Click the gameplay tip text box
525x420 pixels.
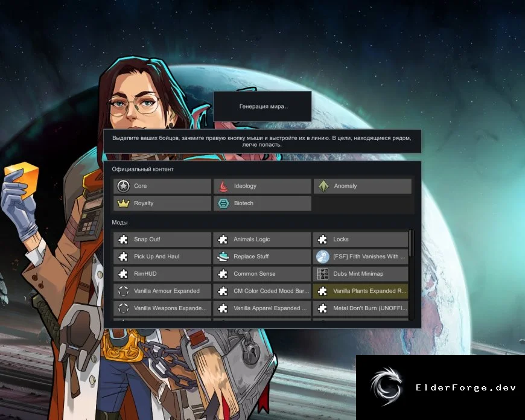pos(262,141)
